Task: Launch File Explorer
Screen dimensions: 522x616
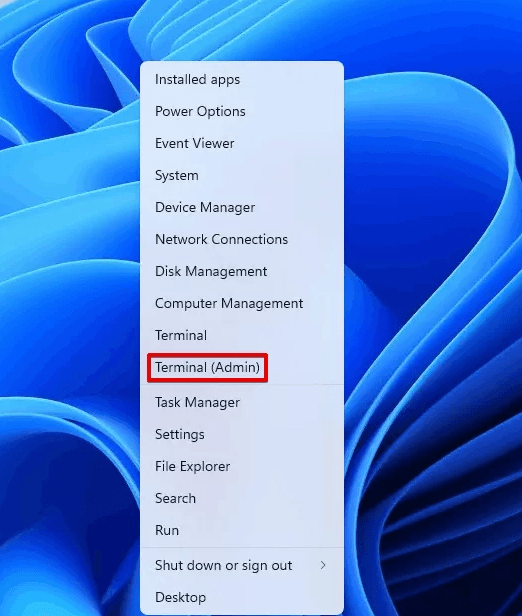Action: click(242, 466)
